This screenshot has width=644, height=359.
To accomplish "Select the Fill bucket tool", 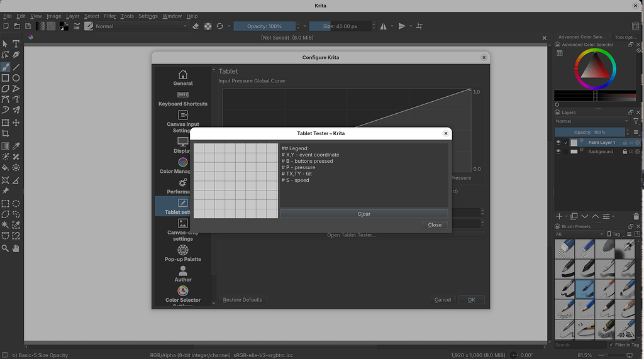I will click(x=5, y=168).
